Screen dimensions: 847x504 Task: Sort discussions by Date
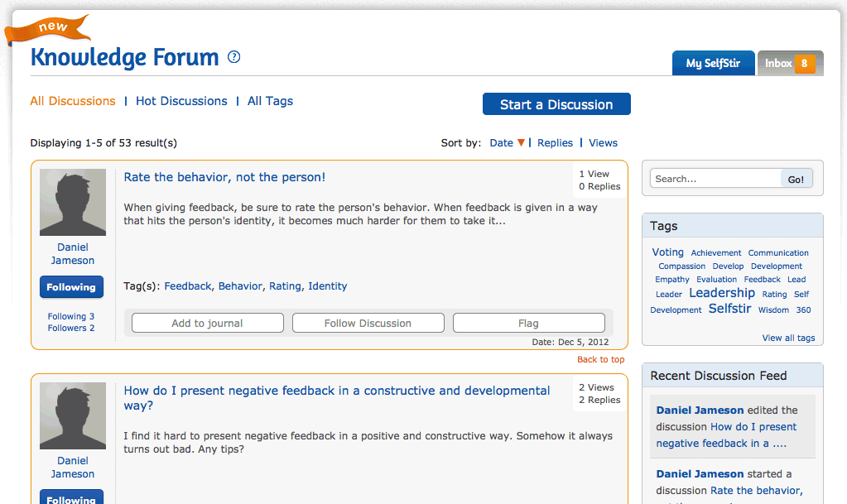(x=501, y=142)
